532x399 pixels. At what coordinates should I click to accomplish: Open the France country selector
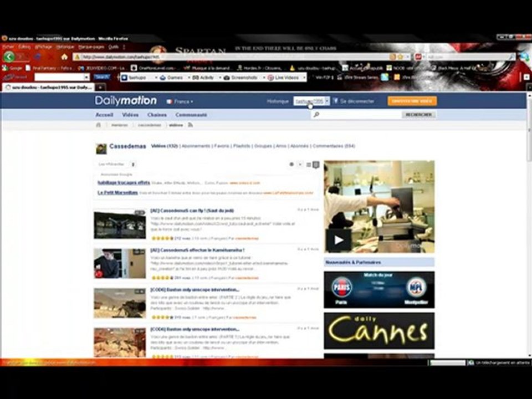click(180, 101)
